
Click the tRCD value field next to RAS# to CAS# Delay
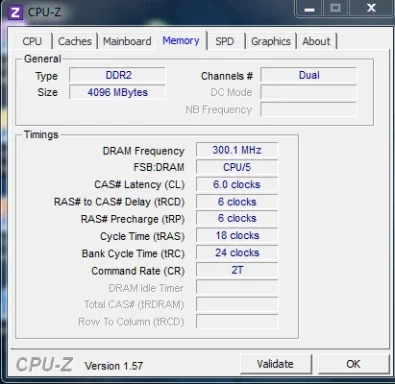tap(237, 202)
